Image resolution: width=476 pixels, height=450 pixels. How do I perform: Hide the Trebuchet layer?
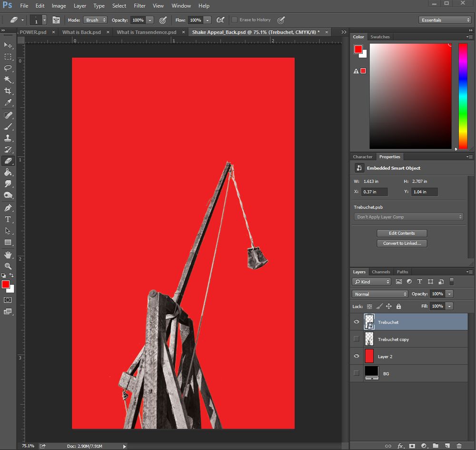pyautogui.click(x=357, y=322)
